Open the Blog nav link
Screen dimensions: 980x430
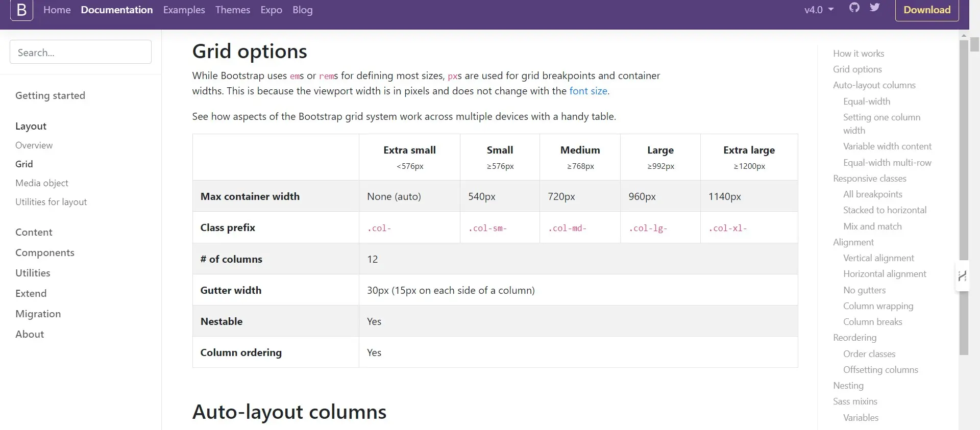tap(302, 10)
